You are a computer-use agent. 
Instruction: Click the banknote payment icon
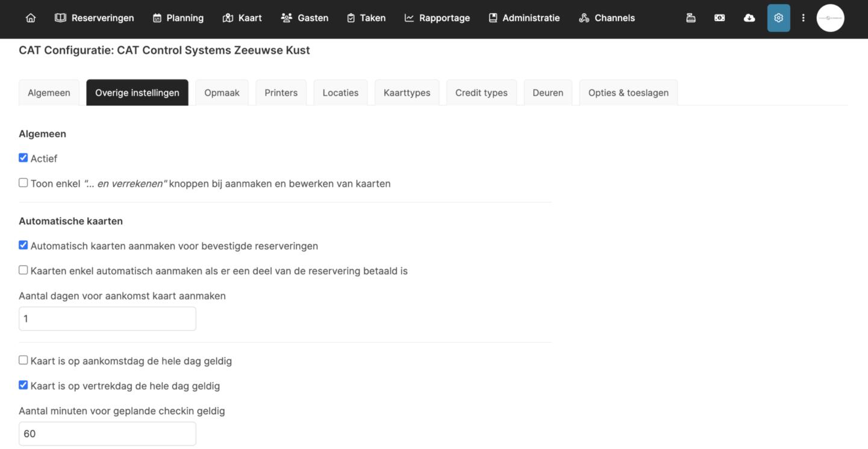(720, 18)
